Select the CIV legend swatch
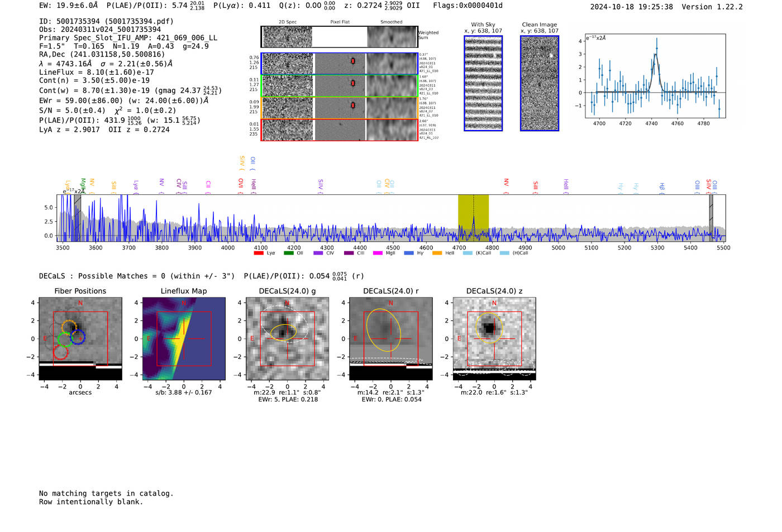Viewport: 782px width, 532px height. pyautogui.click(x=318, y=253)
